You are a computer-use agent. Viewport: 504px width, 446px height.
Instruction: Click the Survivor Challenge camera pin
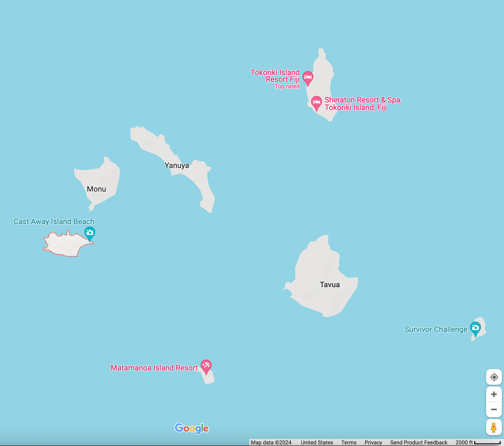point(476,329)
